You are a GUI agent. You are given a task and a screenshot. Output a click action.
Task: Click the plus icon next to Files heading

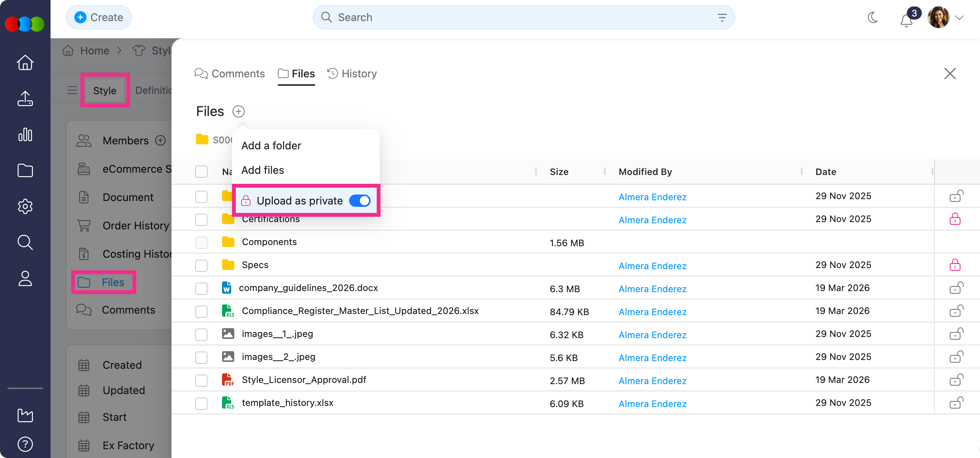tap(238, 111)
